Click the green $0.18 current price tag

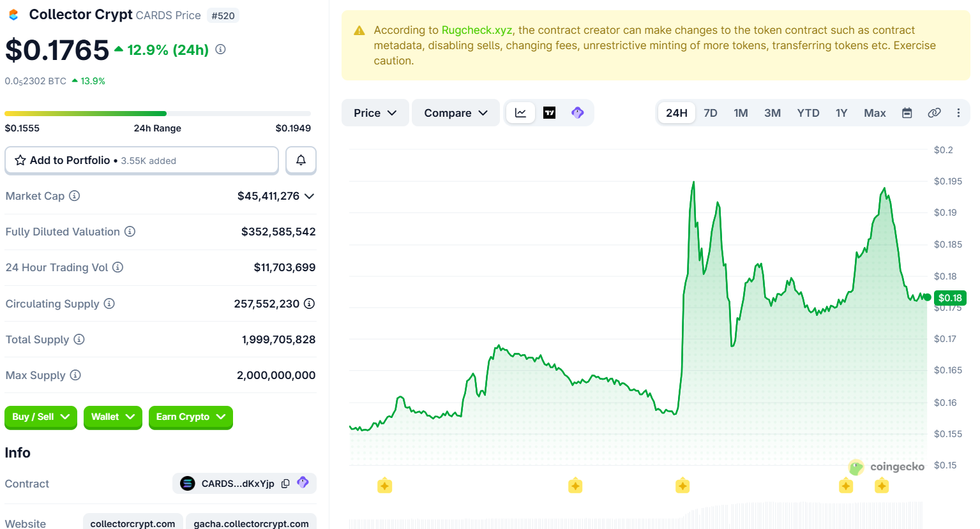coord(950,298)
